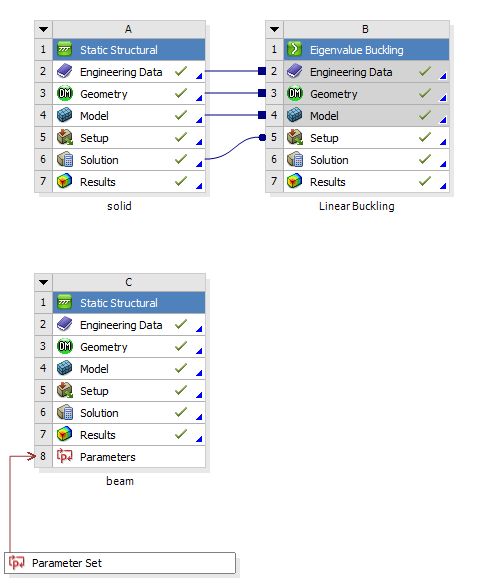489x584 pixels.
Task: Select the Parameters cell in system C
Action: [129, 457]
